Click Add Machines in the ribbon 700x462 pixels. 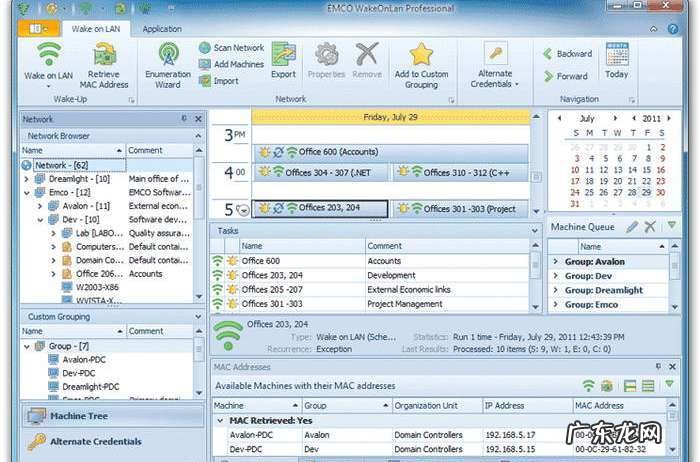point(231,64)
